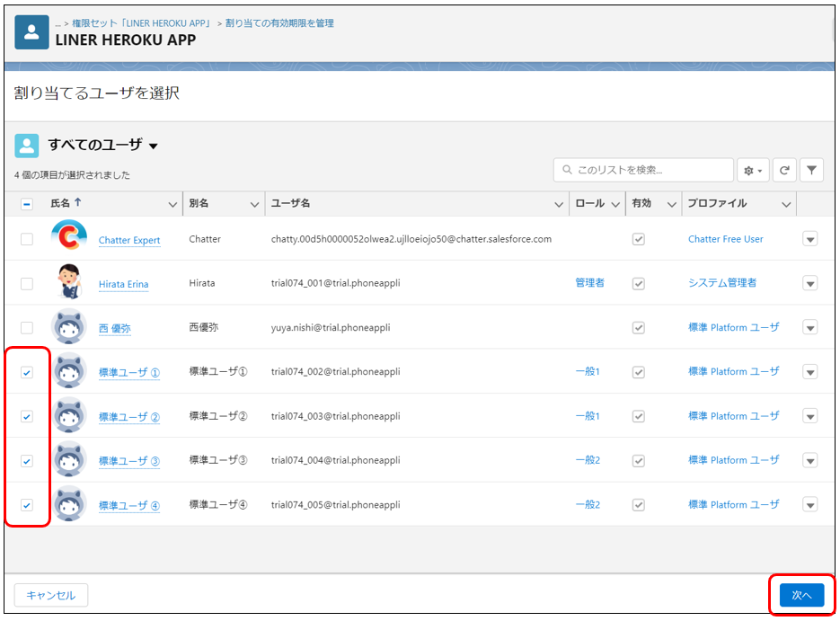Open the Chatter Expert user link
The height and width of the screenshot is (621, 840).
[129, 240]
